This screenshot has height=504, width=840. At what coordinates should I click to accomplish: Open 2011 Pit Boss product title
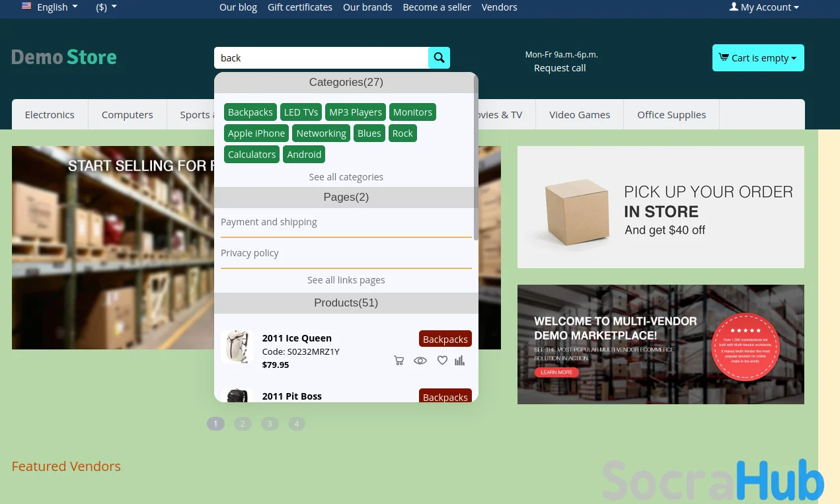pos(292,396)
